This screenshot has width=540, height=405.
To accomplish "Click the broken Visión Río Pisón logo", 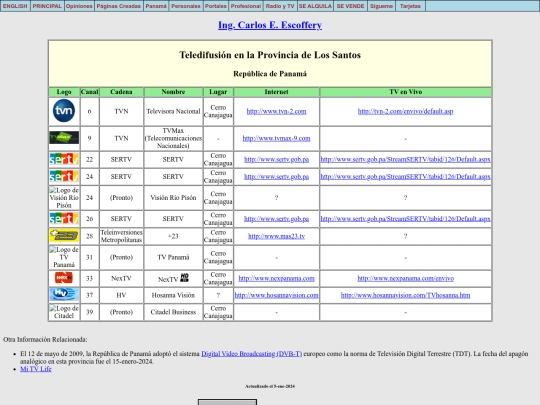I will 64,197.
